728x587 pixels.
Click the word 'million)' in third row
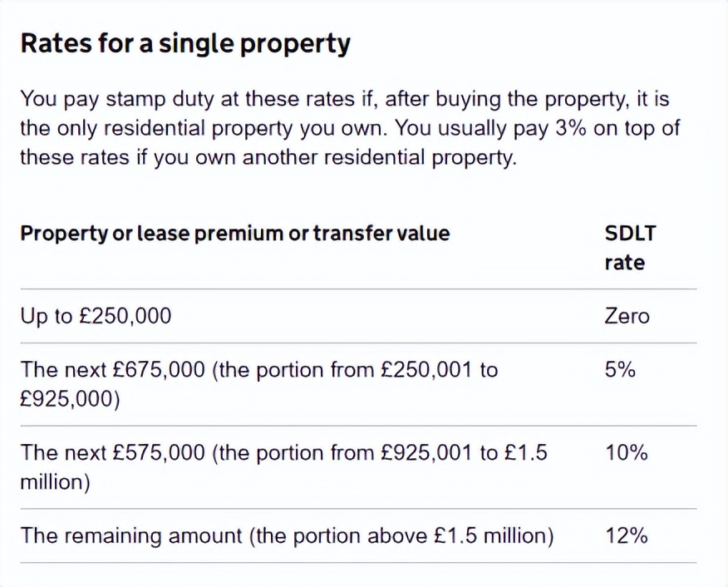55,482
